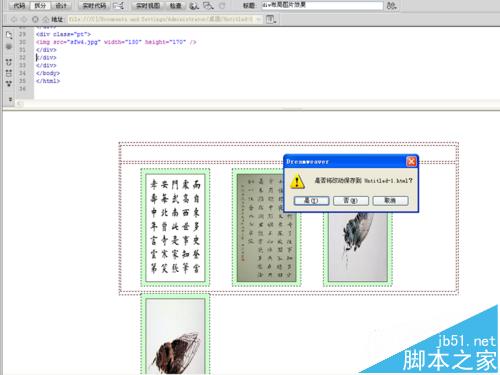Click 否(N) No button in Dreamweaver dialog
The width and height of the screenshot is (500, 375).
(351, 200)
